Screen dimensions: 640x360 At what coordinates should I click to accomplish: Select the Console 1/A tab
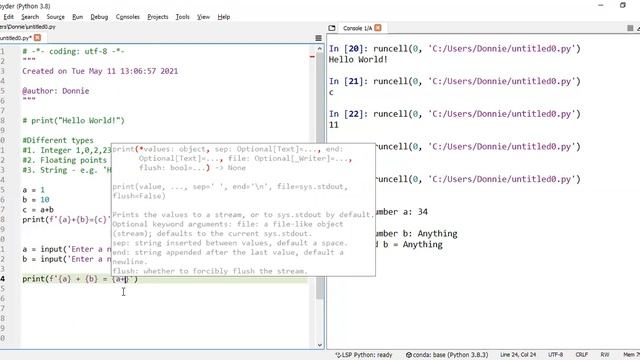(x=358, y=28)
